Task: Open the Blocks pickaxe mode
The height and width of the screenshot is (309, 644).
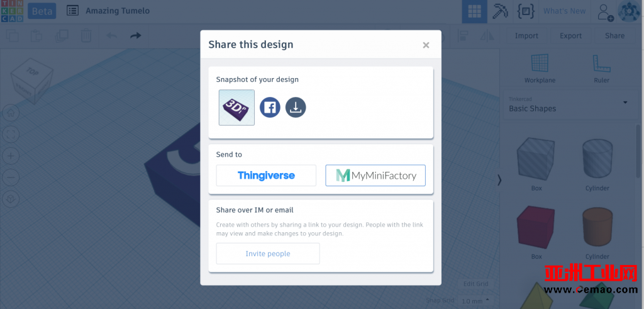Action: pos(500,11)
